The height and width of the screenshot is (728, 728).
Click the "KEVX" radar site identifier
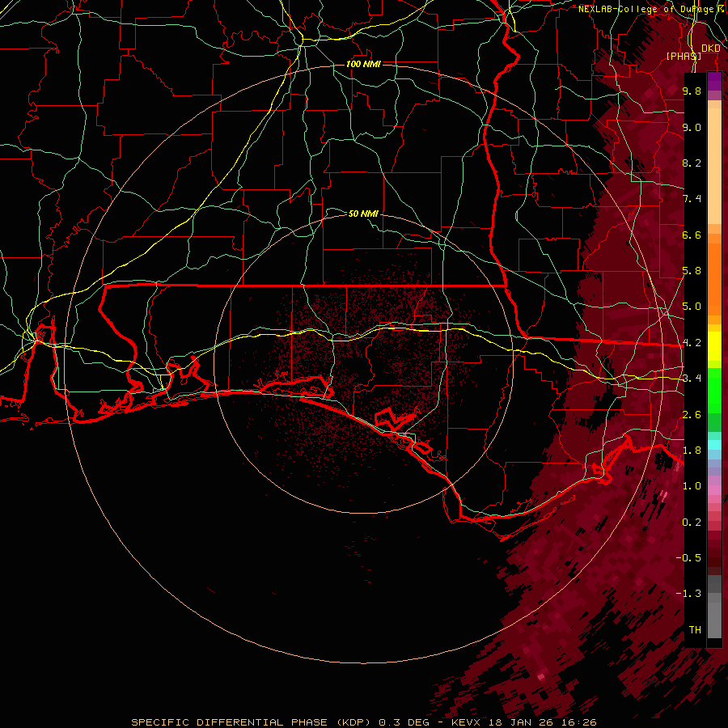point(467,722)
